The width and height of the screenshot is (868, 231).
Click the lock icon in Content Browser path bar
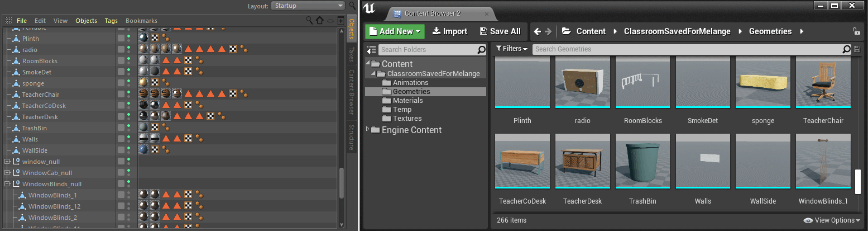(857, 31)
